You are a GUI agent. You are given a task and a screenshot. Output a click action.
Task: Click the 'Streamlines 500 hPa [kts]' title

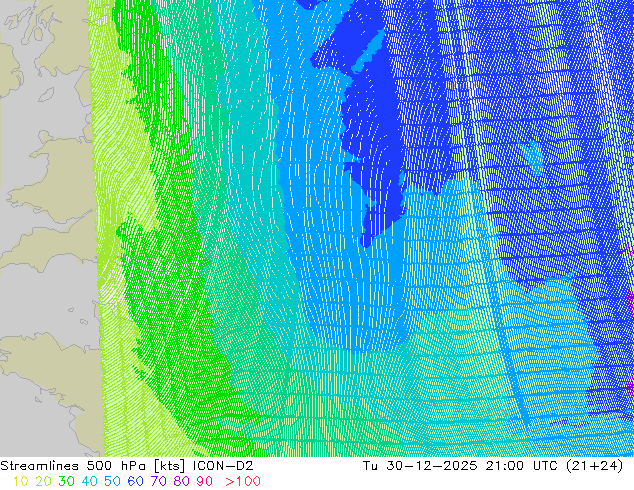tap(93, 466)
